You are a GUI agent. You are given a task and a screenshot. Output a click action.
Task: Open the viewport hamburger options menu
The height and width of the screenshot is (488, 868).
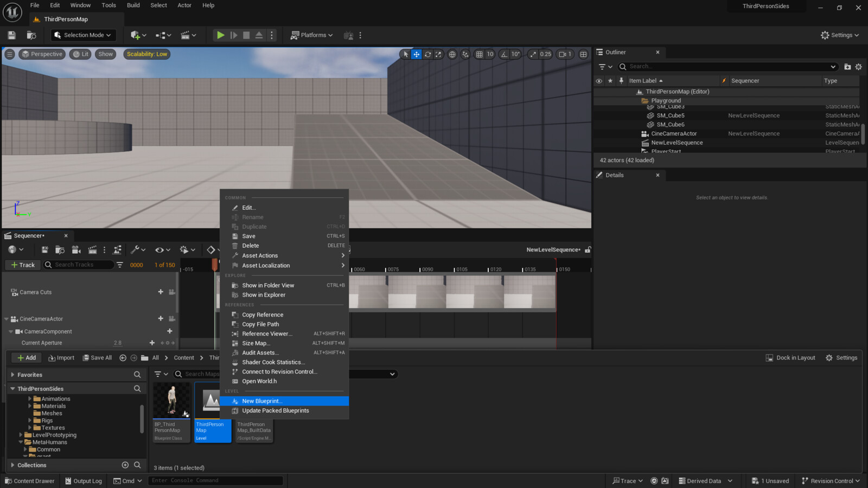click(10, 54)
